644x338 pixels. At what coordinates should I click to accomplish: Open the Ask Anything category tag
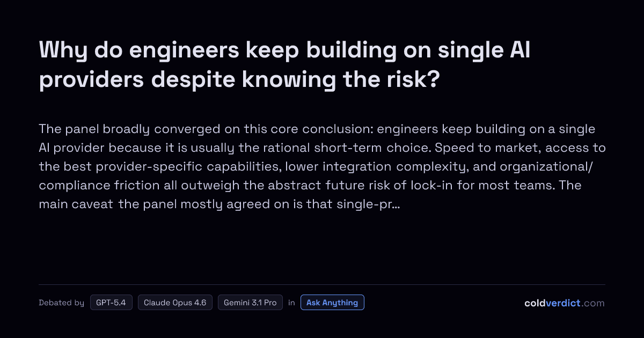tap(332, 303)
